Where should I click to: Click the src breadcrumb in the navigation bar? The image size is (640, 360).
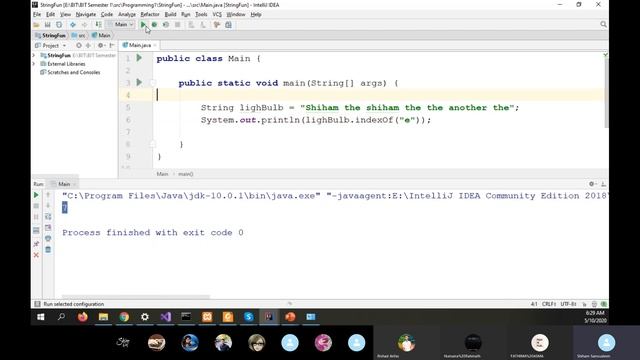78,36
